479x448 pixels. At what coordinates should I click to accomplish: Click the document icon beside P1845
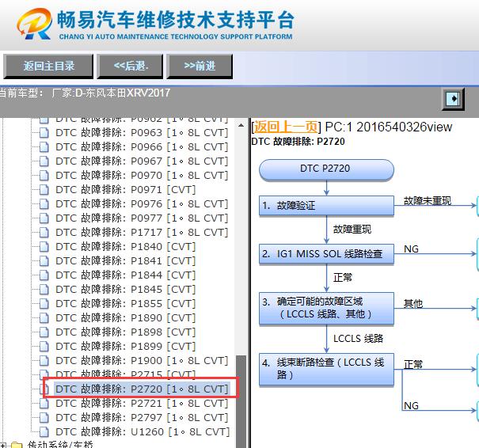click(x=44, y=290)
